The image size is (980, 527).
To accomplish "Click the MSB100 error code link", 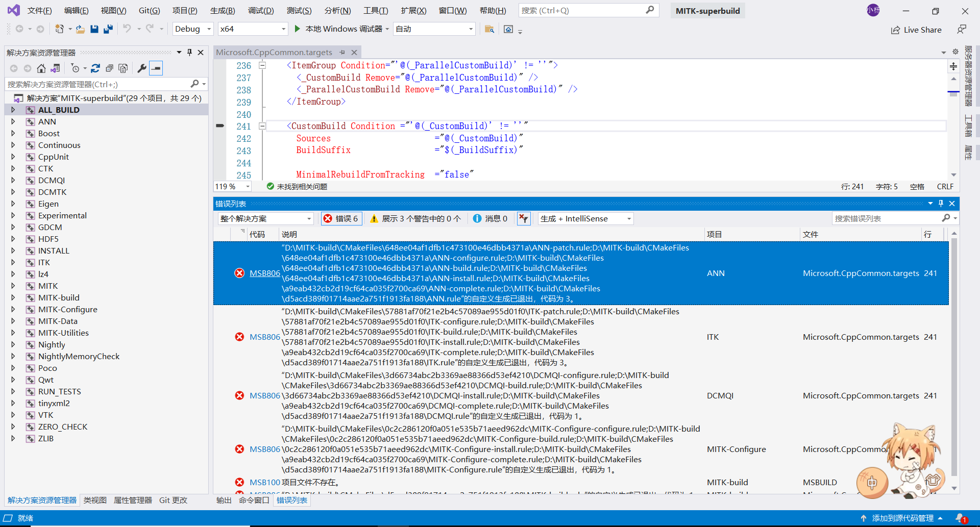I will (x=265, y=483).
